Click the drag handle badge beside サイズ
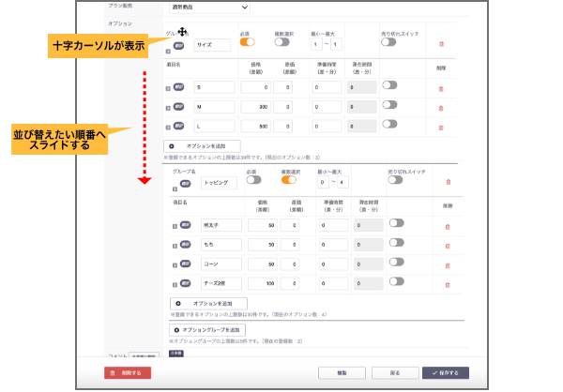The height and width of the screenshot is (392, 563). pyautogui.click(x=177, y=44)
